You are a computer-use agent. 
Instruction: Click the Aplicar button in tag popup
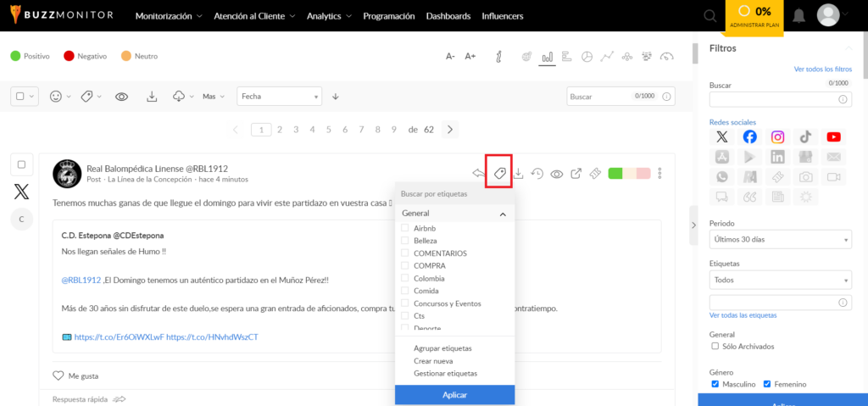point(455,395)
